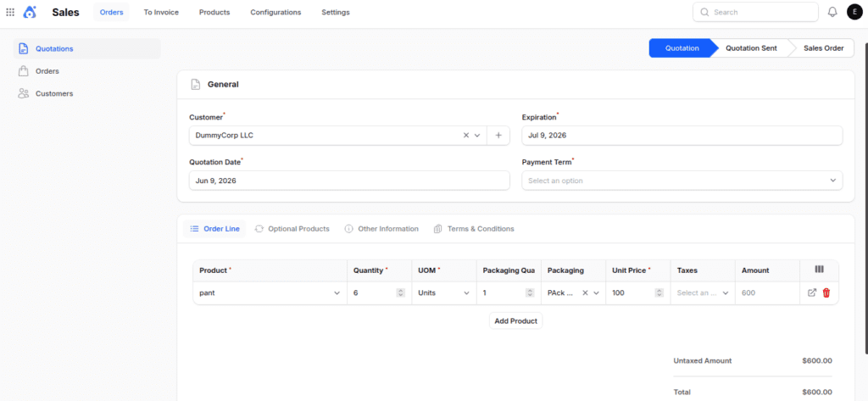Click the Other Information info icon
The image size is (868, 401).
(348, 229)
